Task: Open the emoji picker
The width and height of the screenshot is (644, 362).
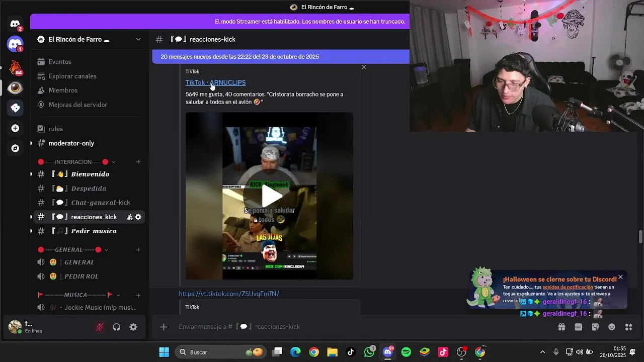Action: click(612, 327)
